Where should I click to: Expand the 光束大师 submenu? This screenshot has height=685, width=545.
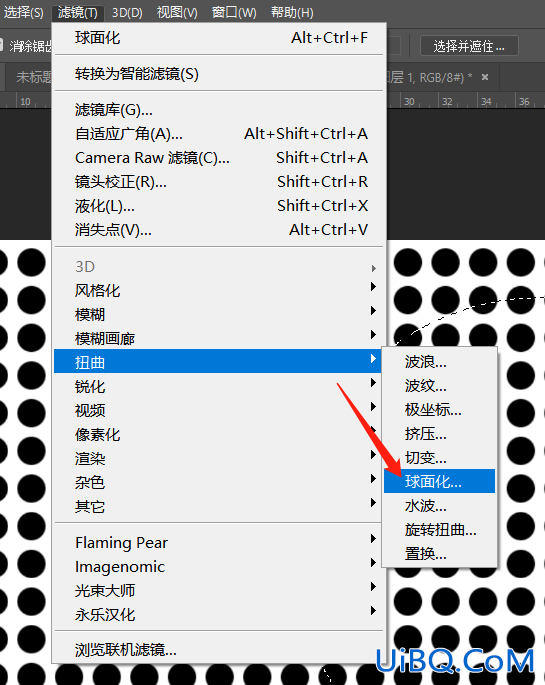(x=218, y=591)
